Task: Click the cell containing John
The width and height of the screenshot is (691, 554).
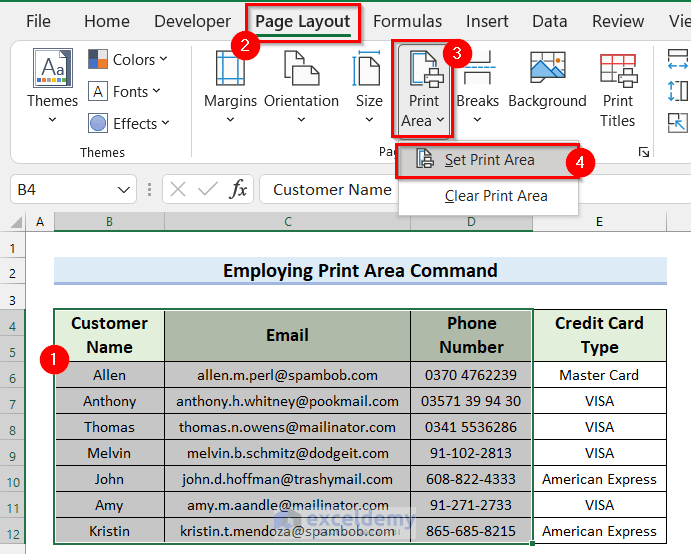Action: [109, 479]
